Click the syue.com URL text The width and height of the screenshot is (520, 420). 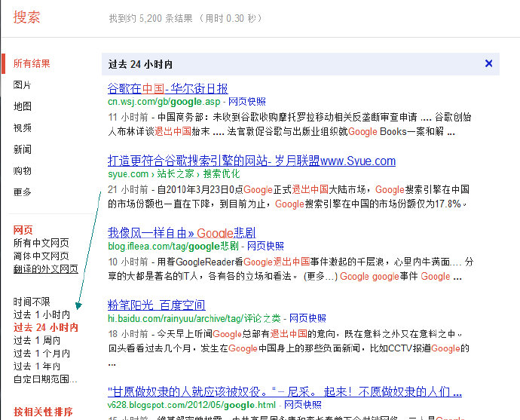tap(128, 174)
